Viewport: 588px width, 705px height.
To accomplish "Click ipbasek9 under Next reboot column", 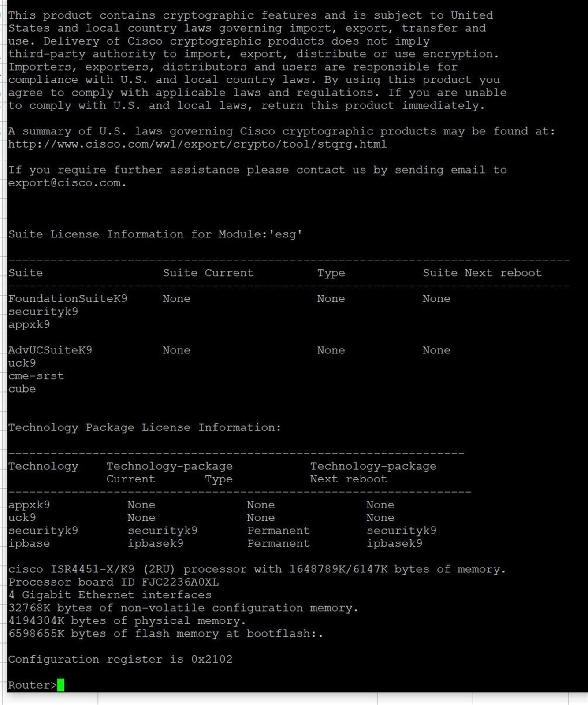I will click(394, 543).
